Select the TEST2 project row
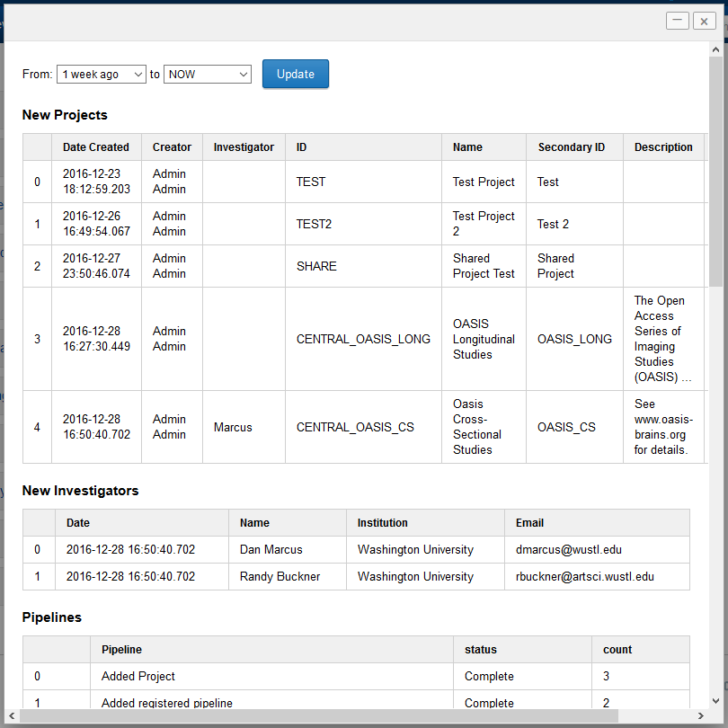The width and height of the screenshot is (728, 728). click(363, 224)
